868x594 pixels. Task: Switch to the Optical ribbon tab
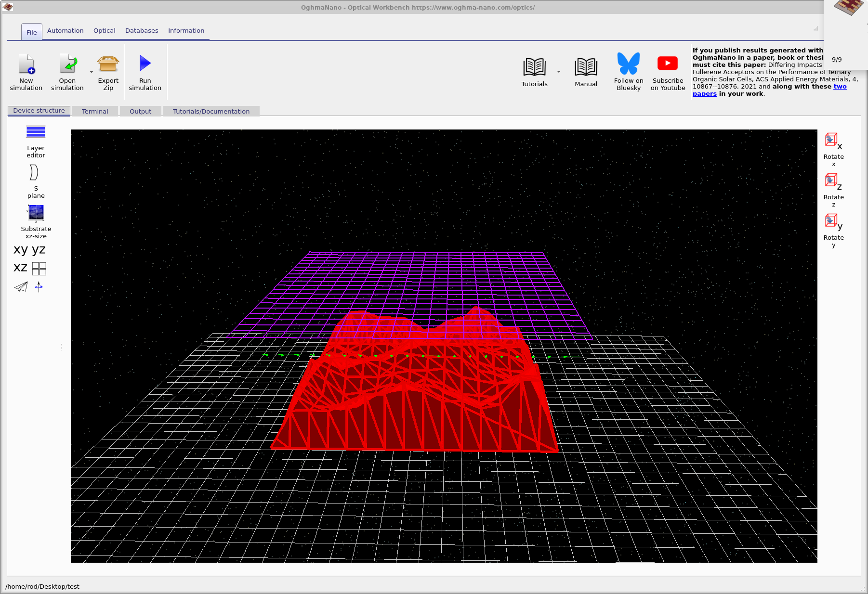click(x=104, y=30)
